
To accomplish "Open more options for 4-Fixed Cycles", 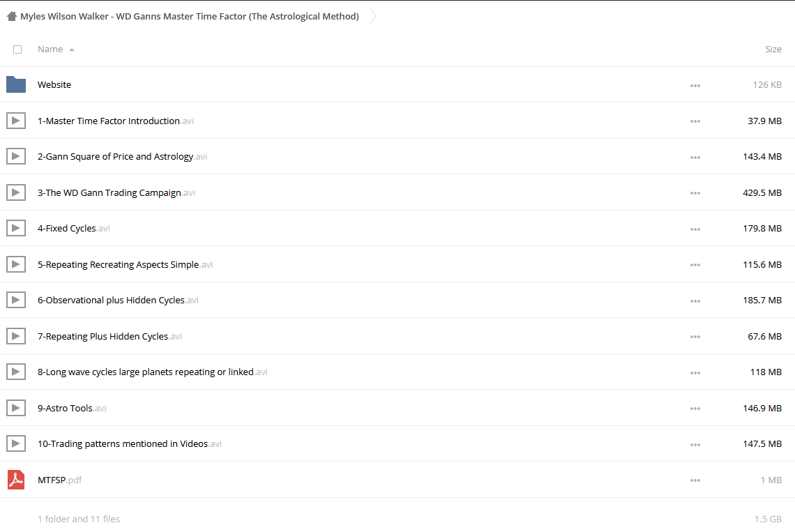I will tap(695, 229).
